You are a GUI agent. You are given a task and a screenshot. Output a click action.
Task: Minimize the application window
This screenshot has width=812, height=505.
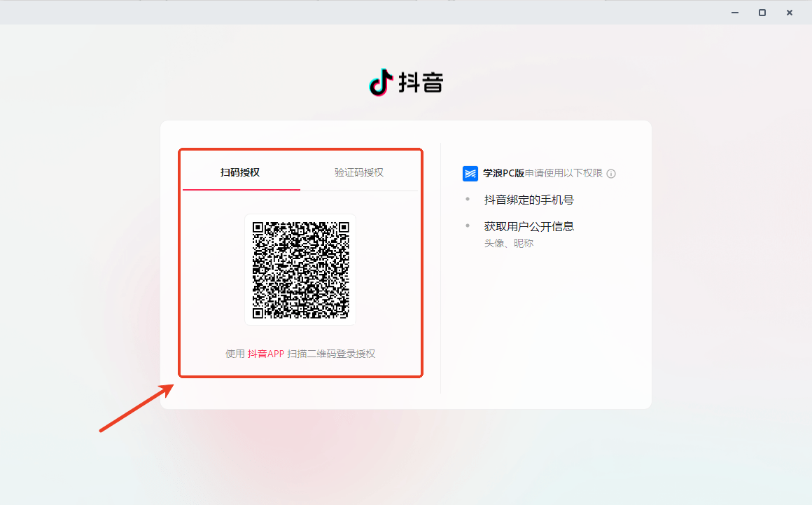pyautogui.click(x=734, y=12)
